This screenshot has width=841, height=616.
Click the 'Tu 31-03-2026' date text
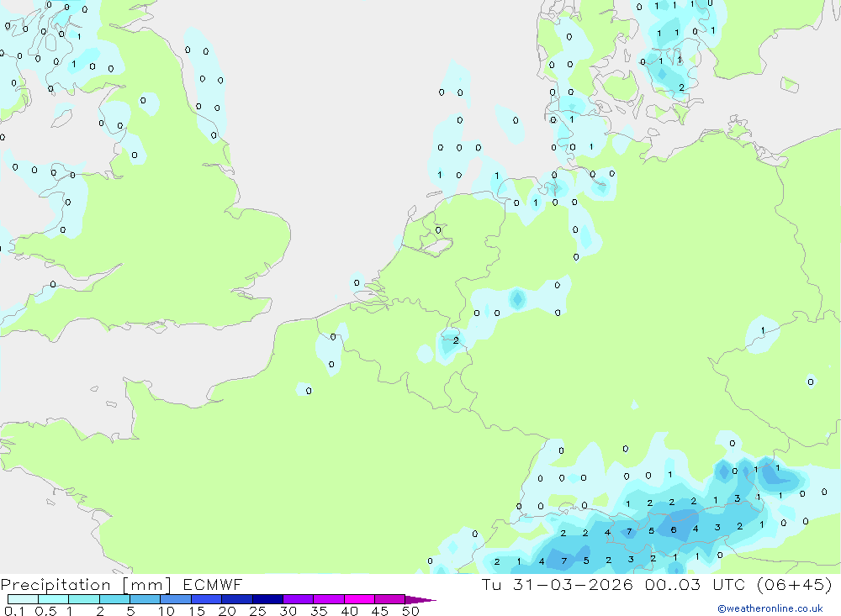tap(558, 585)
